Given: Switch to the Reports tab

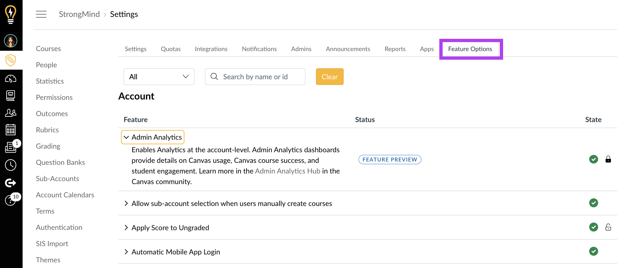Looking at the screenshot, I should tap(395, 49).
